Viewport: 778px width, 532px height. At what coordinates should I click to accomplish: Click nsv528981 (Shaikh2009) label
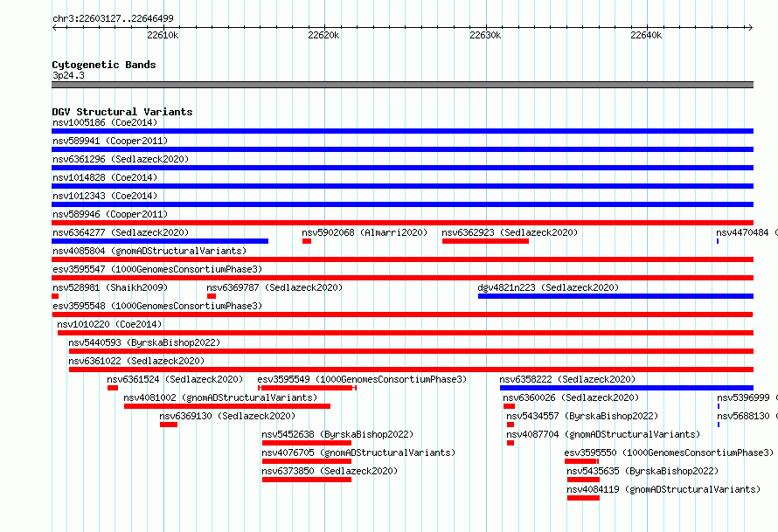click(110, 287)
